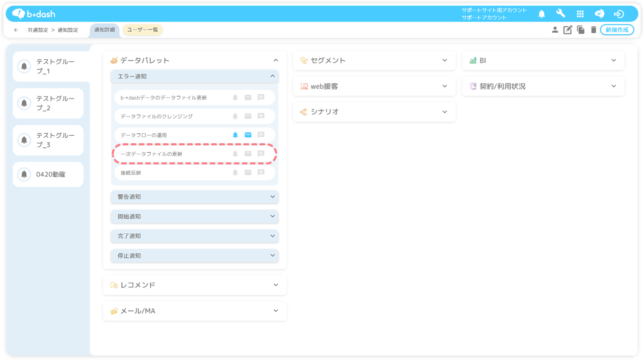The height and width of the screenshot is (362, 644).
Task: Click the データパレット palette icon
Action: click(x=114, y=60)
